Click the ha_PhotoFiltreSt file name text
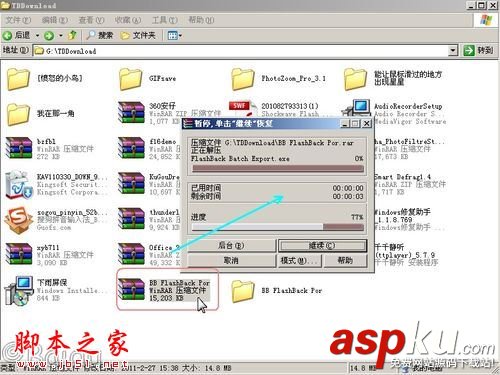 click(409, 142)
